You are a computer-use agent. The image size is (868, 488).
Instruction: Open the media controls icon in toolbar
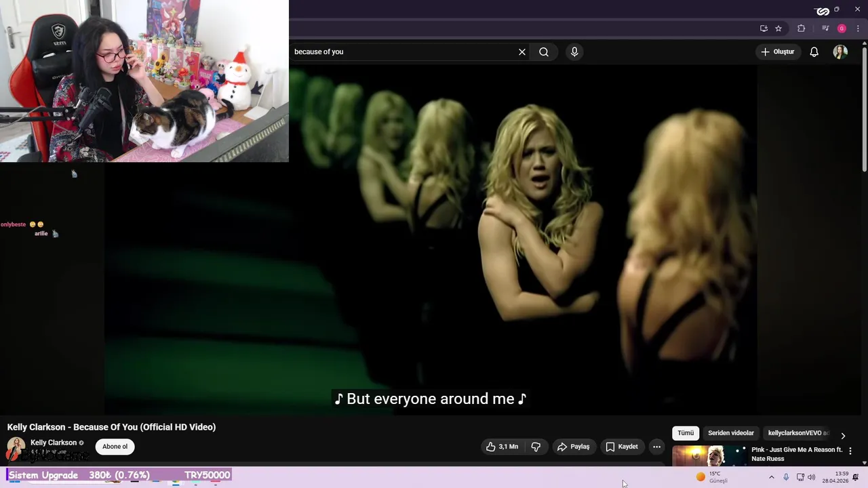point(825,28)
